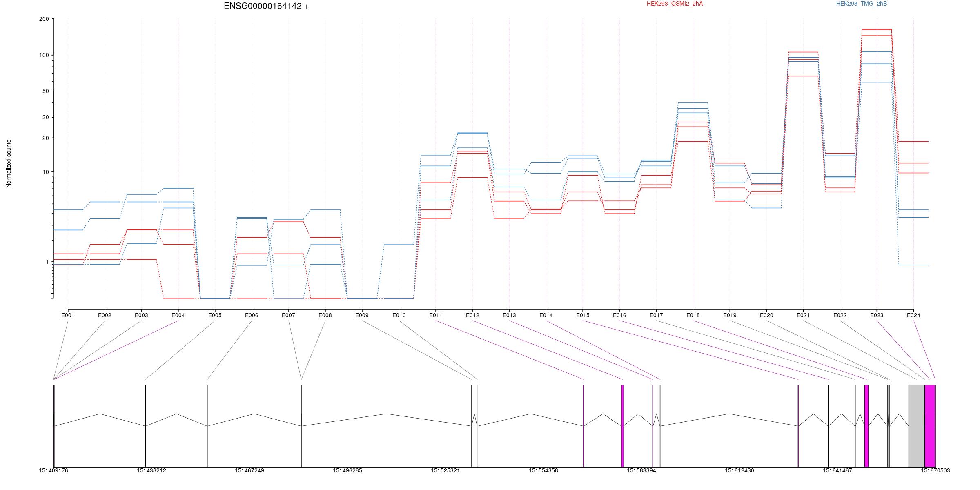The image size is (980, 490).
Task: Click magenta exon block near 151583394
Action: [x=622, y=426]
